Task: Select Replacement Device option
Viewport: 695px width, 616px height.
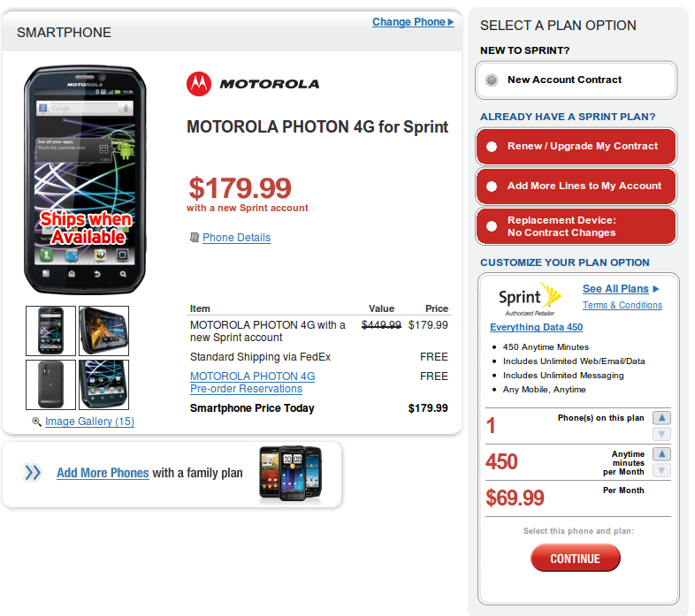Action: tap(493, 226)
